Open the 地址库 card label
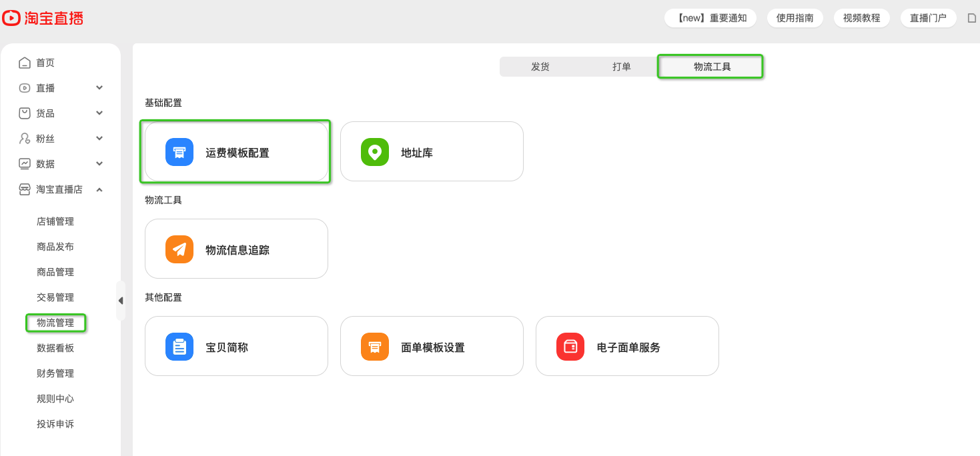The image size is (980, 456). pyautogui.click(x=417, y=153)
